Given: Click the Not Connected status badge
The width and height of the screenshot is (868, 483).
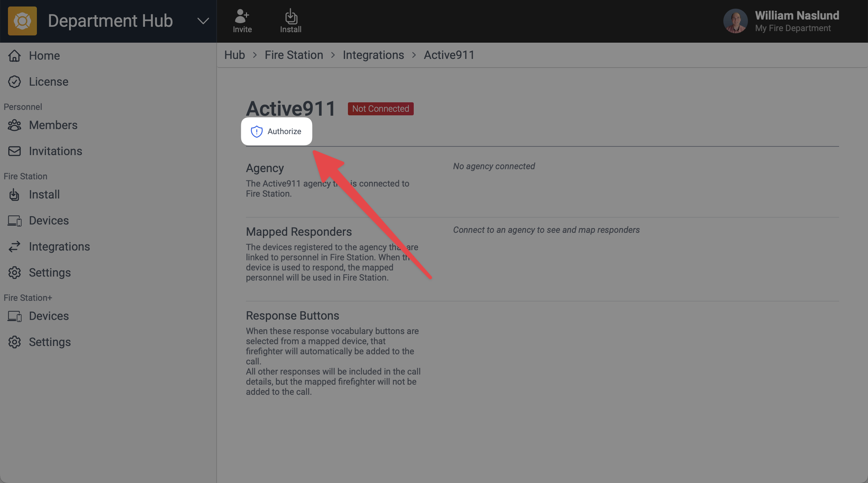Looking at the screenshot, I should [380, 108].
